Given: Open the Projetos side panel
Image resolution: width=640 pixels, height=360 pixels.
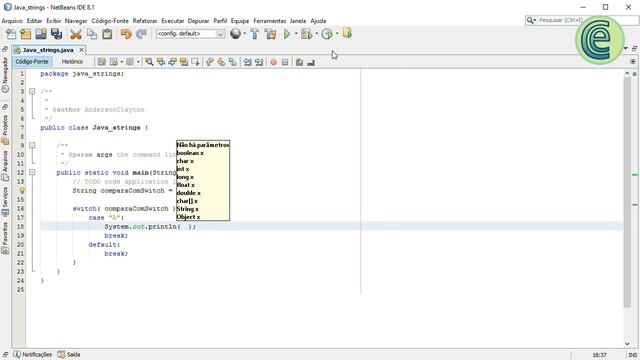Looking at the screenshot, I should 5,130.
